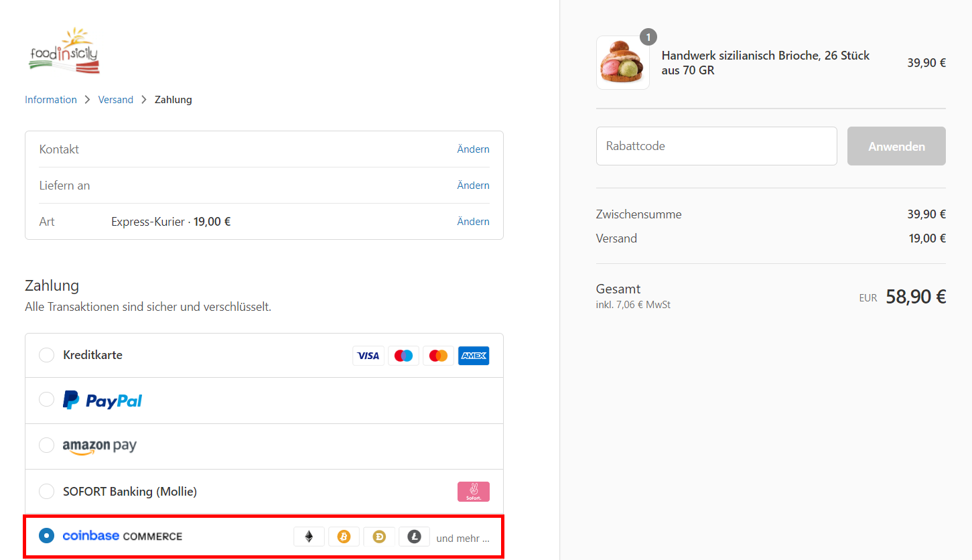
Task: Click the Bitcoin coin icon
Action: pyautogui.click(x=344, y=537)
